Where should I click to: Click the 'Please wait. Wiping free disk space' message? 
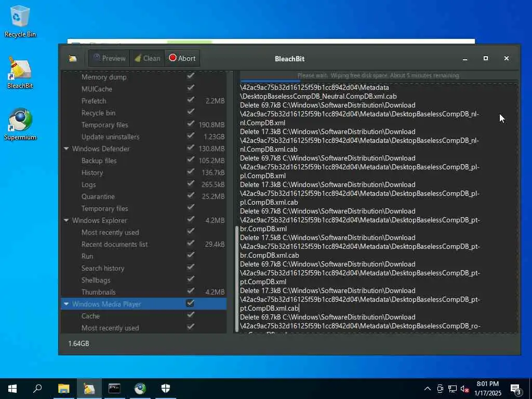tap(378, 75)
